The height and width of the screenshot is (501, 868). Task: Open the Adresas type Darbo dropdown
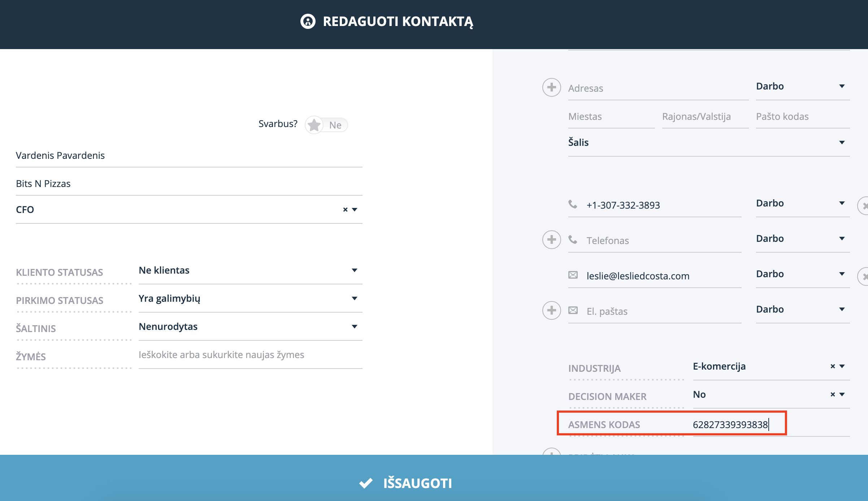pyautogui.click(x=803, y=86)
